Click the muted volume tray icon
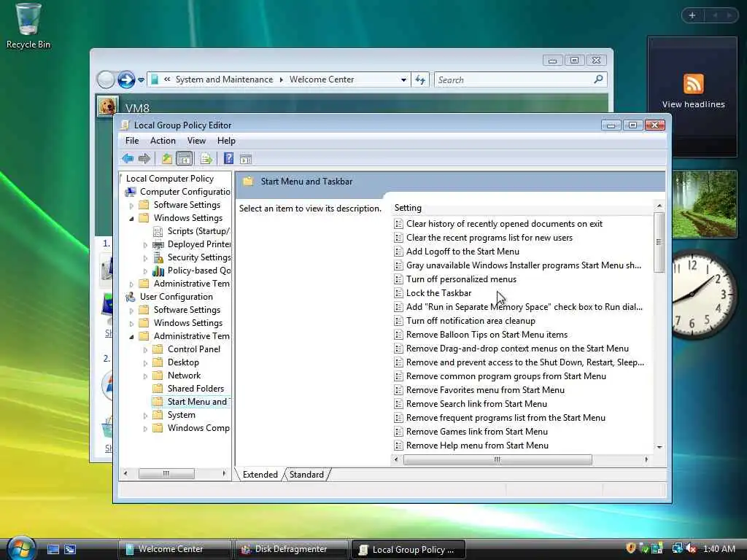This screenshot has height=560, width=747. pyautogui.click(x=691, y=548)
